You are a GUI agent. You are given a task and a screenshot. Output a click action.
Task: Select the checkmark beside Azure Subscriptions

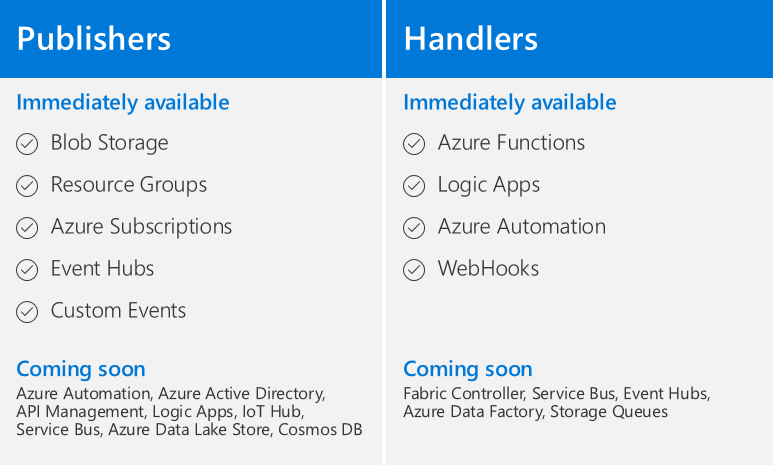[x=27, y=228]
